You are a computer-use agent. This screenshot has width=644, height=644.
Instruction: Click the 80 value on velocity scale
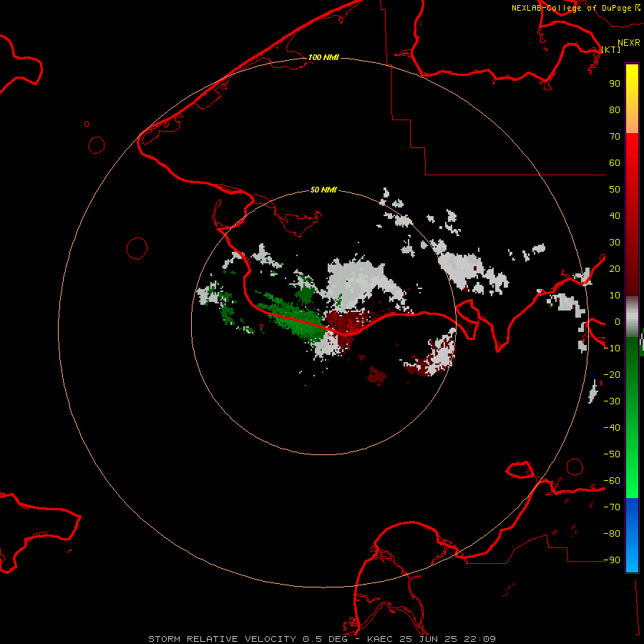click(615, 109)
